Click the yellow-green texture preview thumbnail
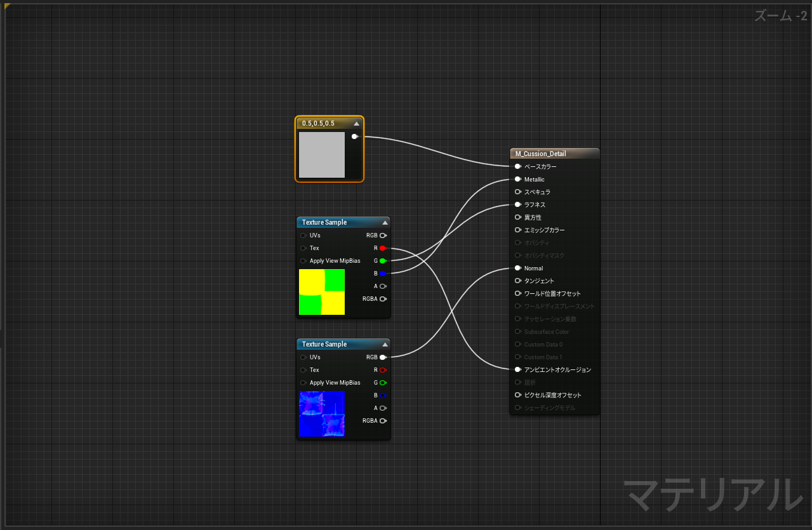The image size is (812, 530). coord(322,292)
